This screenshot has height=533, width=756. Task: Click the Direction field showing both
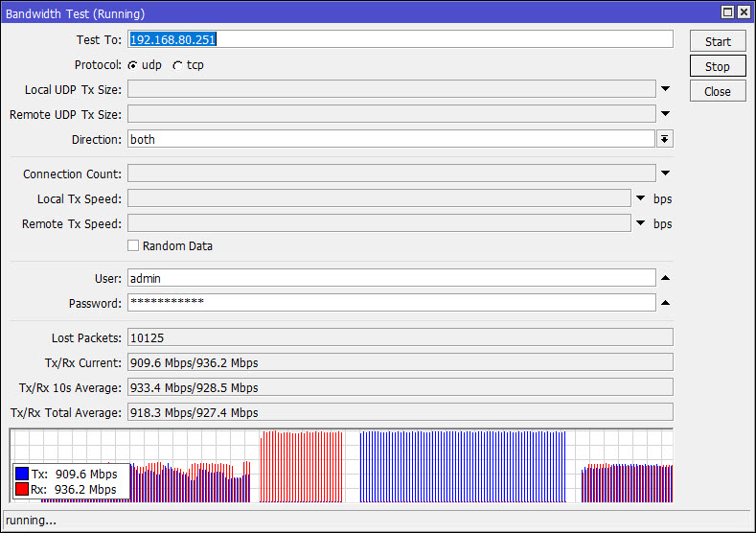tap(391, 139)
